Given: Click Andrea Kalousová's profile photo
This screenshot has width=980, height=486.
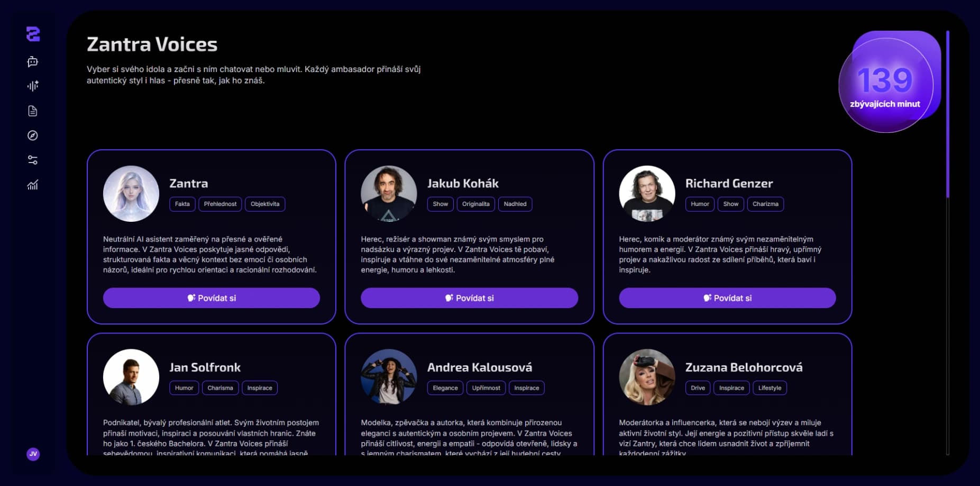Looking at the screenshot, I should point(389,376).
